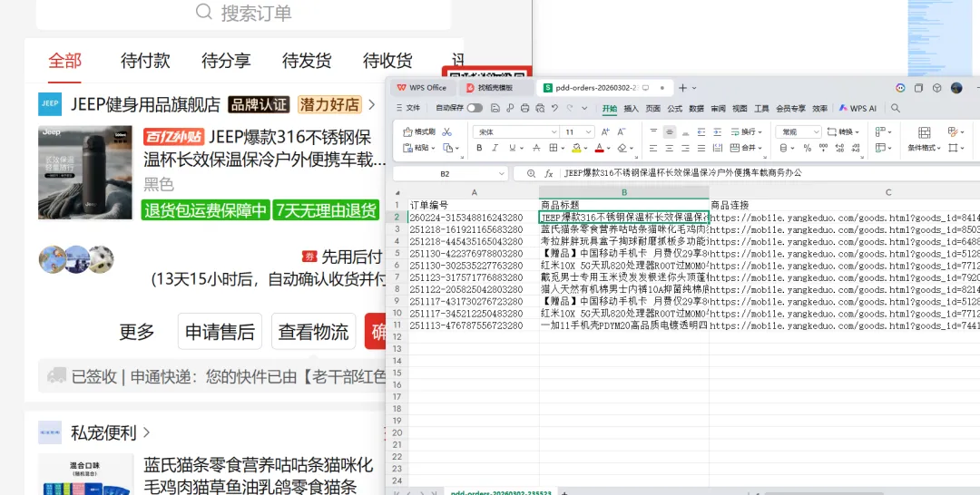Click the Cut scissors icon
This screenshot has height=495, width=980.
click(446, 131)
